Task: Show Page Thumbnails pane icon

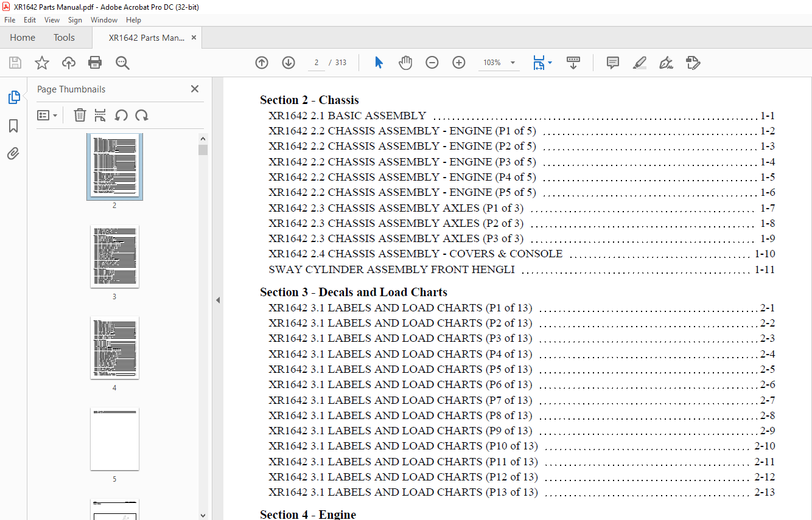Action: pos(13,97)
